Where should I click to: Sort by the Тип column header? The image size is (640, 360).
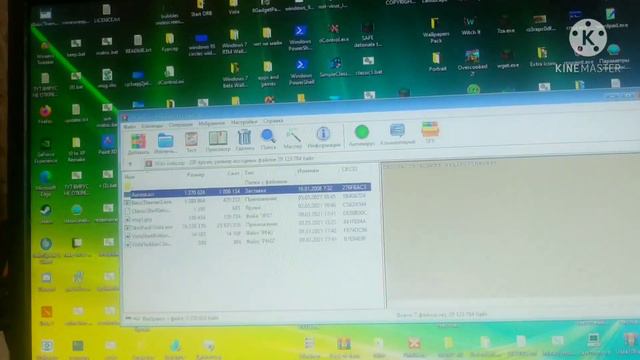[x=249, y=173]
